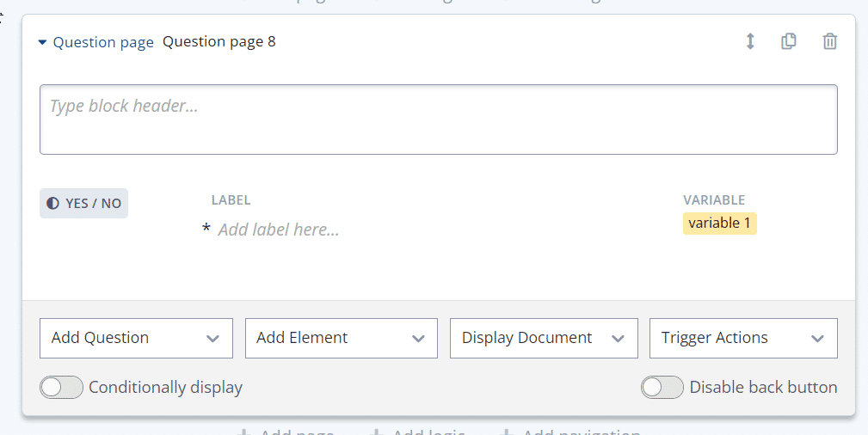
Task: Expand the Trigger Actions dropdown
Action: [743, 338]
